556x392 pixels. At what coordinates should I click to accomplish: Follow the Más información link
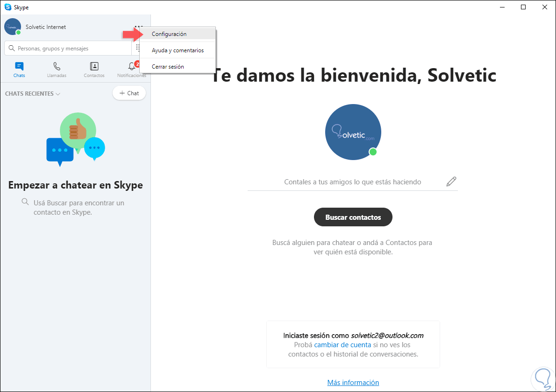pos(353,383)
